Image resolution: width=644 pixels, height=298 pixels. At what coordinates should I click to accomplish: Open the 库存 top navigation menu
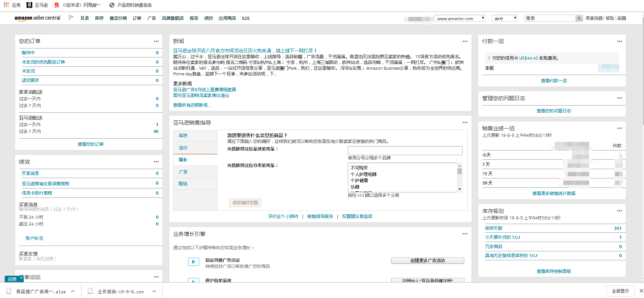[99, 18]
